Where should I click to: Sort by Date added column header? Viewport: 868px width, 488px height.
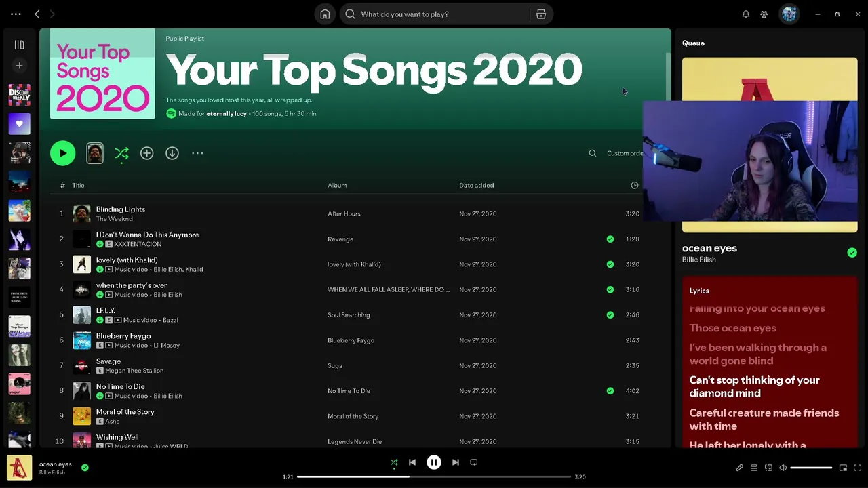pyautogui.click(x=476, y=185)
